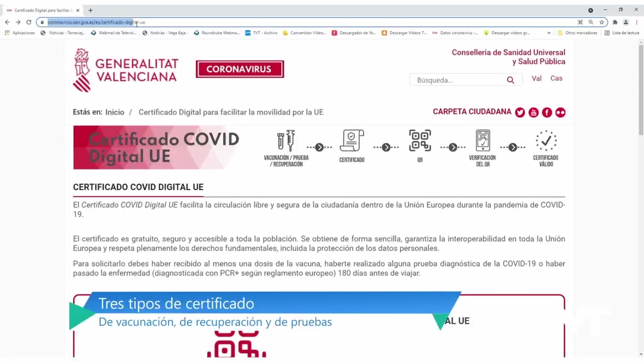Reload the page with the refresh icon
Image resolution: width=644 pixels, height=362 pixels.
29,22
